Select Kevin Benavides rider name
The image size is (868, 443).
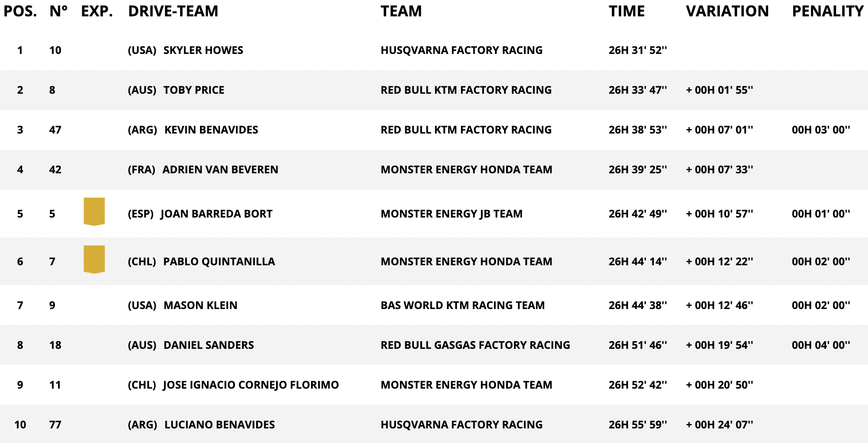click(x=211, y=130)
